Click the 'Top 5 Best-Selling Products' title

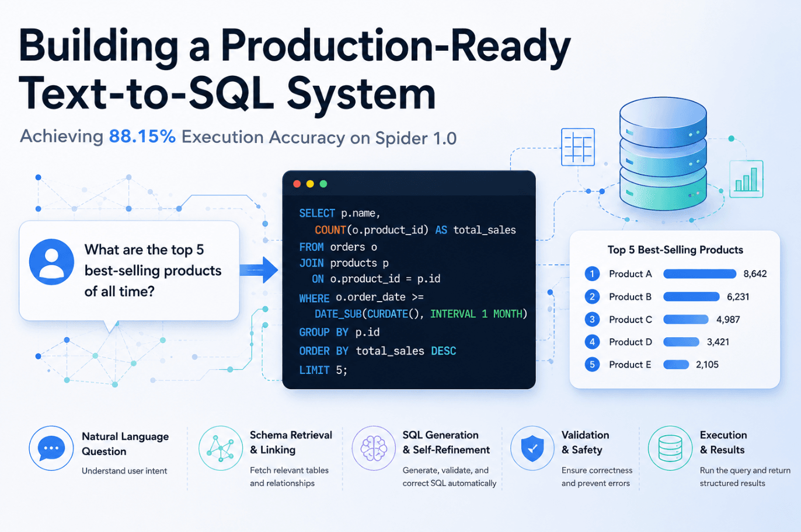point(675,250)
